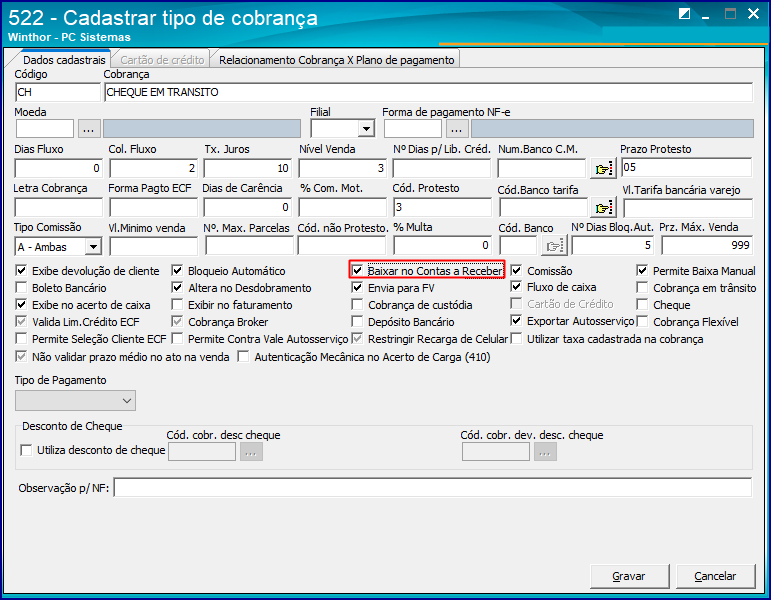Open Moeda lookup ellipsis button

[89, 129]
